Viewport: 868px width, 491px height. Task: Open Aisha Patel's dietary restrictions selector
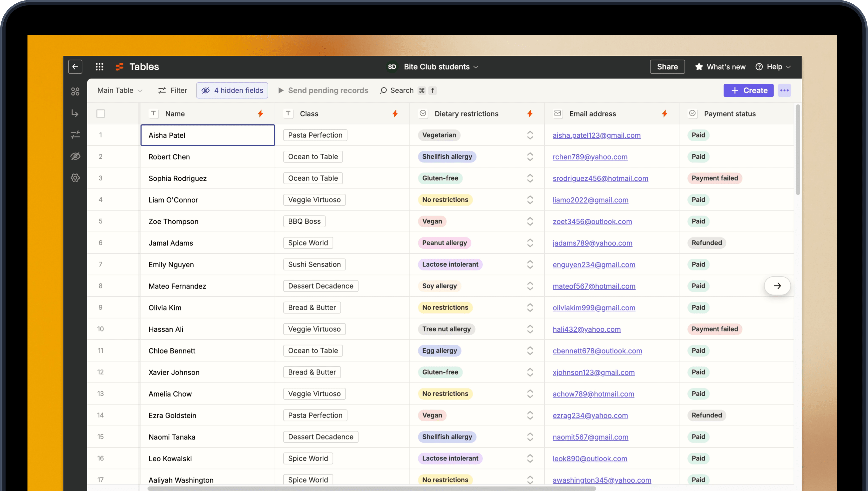pyautogui.click(x=530, y=135)
